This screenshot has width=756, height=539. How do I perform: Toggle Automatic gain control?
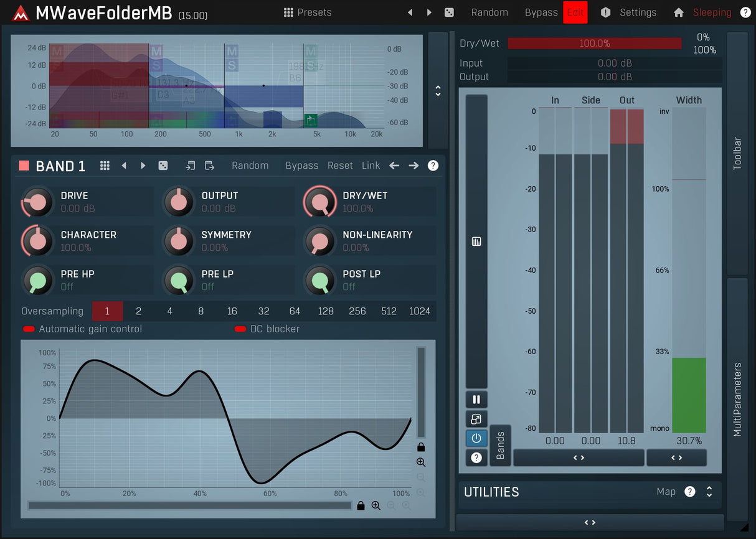(x=29, y=329)
